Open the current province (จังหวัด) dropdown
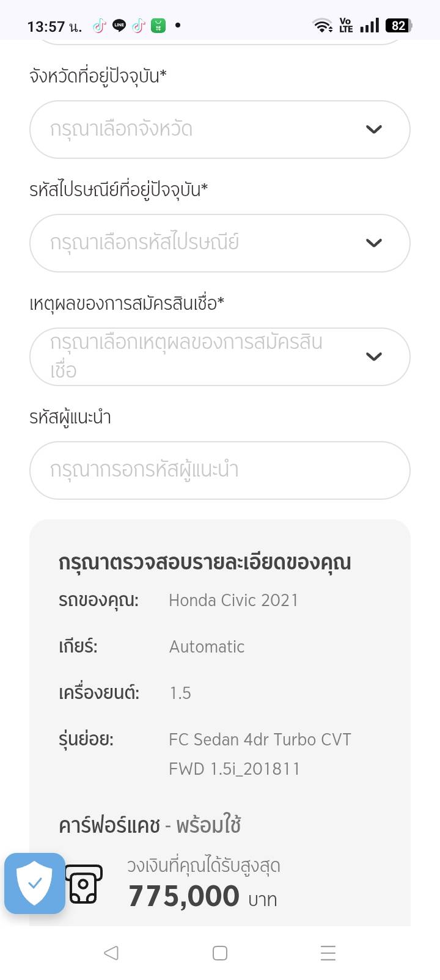The height and width of the screenshot is (980, 440). point(219,130)
